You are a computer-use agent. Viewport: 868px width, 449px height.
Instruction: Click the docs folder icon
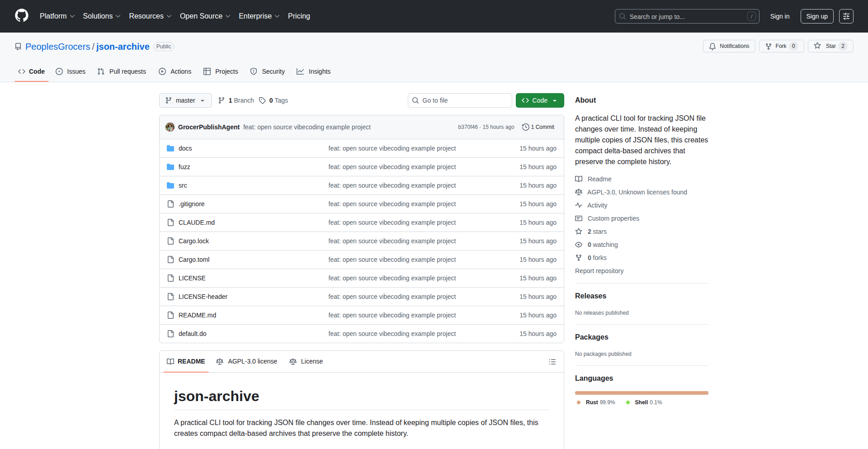[170, 148]
